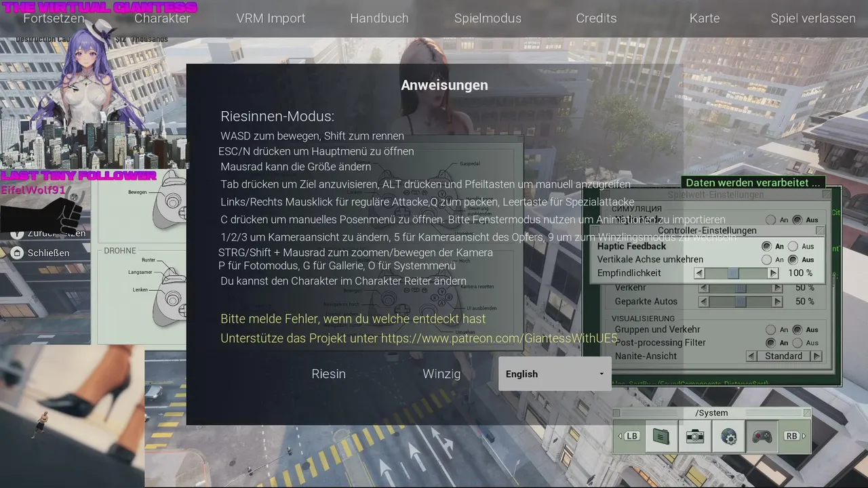Decrease Verkehr with its left arrow

click(704, 288)
